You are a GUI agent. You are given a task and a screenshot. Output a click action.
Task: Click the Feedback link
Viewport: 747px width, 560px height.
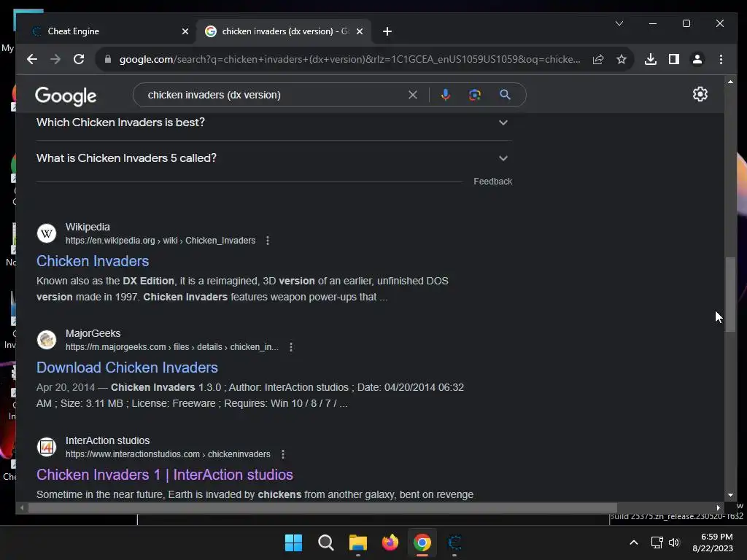pos(492,182)
